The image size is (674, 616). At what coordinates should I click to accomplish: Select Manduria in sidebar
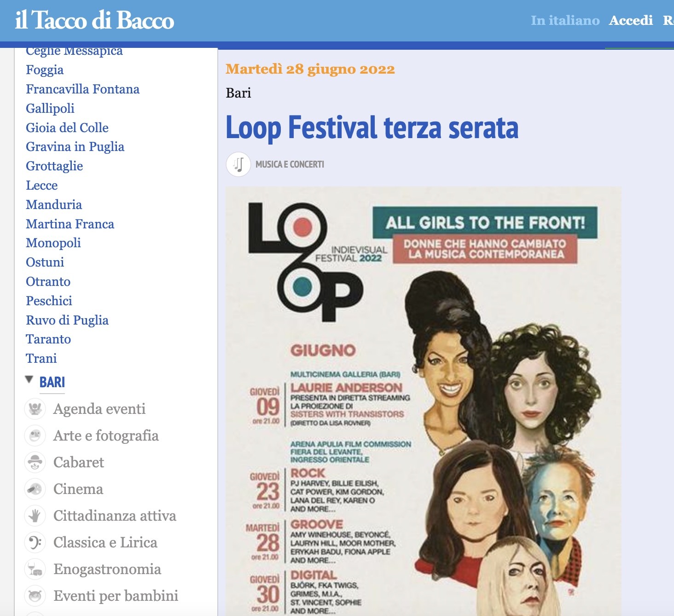pos(54,204)
